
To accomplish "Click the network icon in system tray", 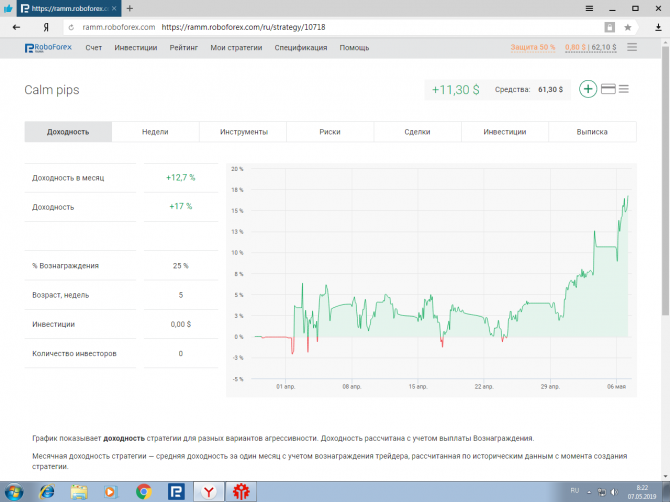I will pos(602,492).
